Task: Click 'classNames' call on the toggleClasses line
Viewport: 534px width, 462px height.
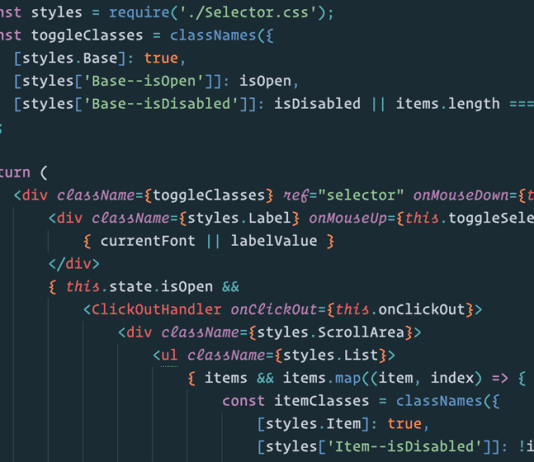Action: point(213,35)
